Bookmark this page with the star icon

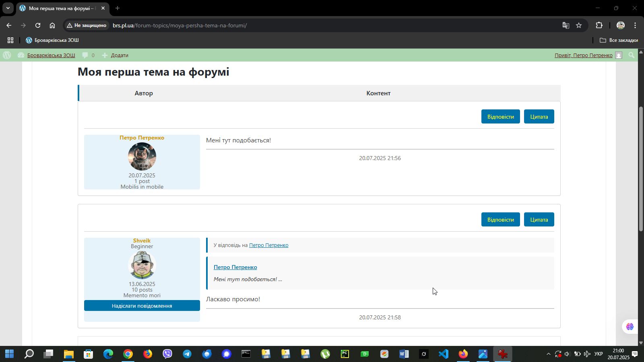[x=579, y=25]
